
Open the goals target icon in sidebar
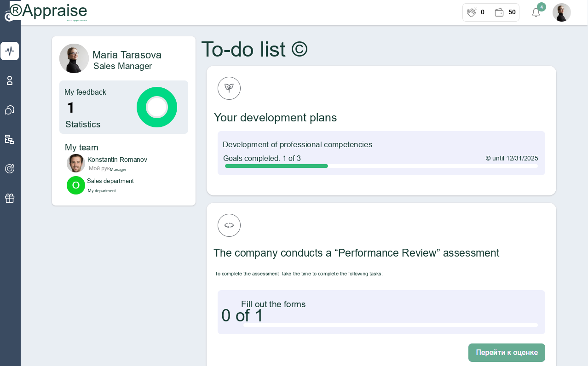pos(10,169)
